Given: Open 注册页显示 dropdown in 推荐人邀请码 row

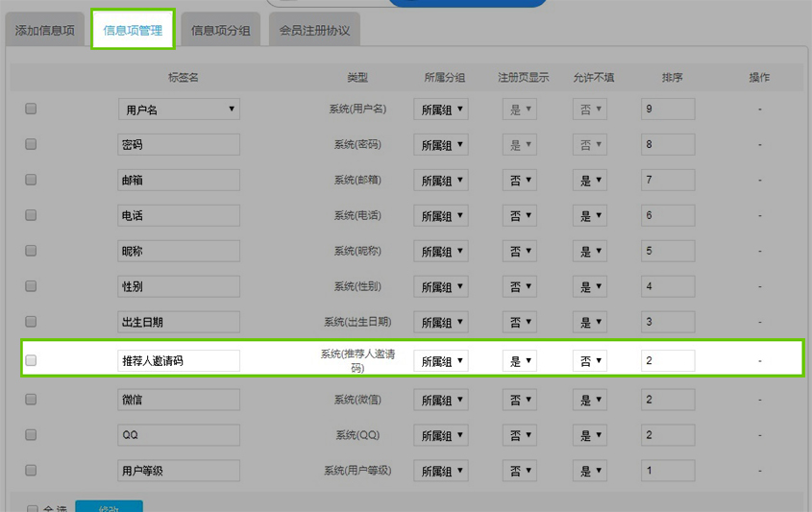Looking at the screenshot, I should (520, 361).
